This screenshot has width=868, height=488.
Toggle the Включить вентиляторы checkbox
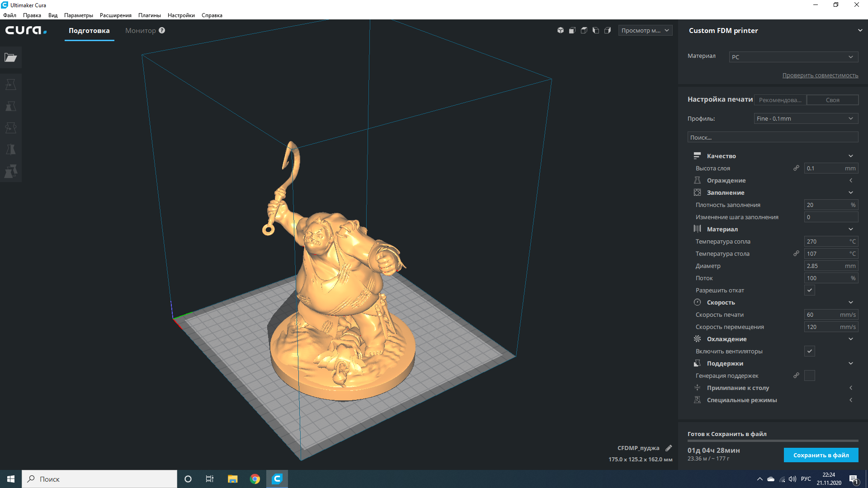(x=809, y=351)
